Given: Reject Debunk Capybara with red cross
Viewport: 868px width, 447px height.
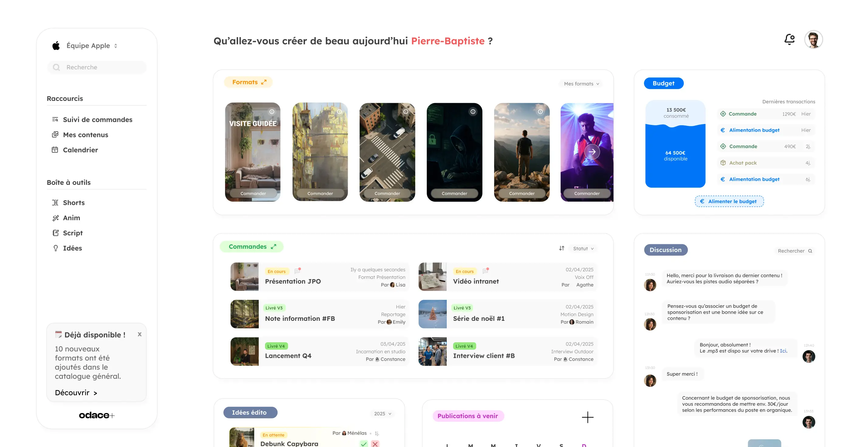Looking at the screenshot, I should tap(375, 444).
